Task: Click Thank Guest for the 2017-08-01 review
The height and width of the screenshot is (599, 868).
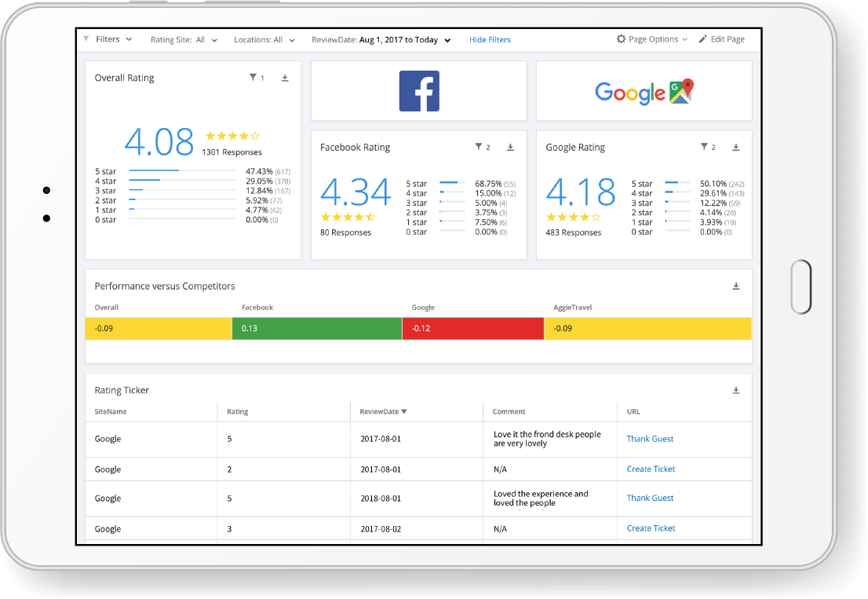Action: tap(650, 438)
